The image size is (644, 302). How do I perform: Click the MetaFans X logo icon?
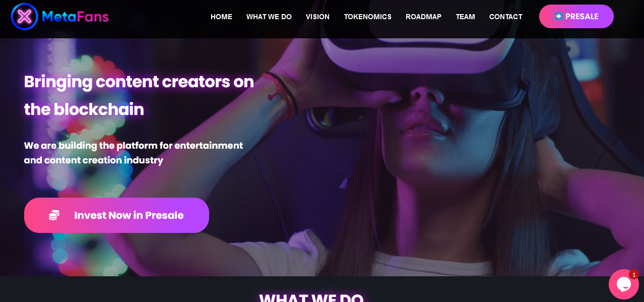[x=24, y=17]
